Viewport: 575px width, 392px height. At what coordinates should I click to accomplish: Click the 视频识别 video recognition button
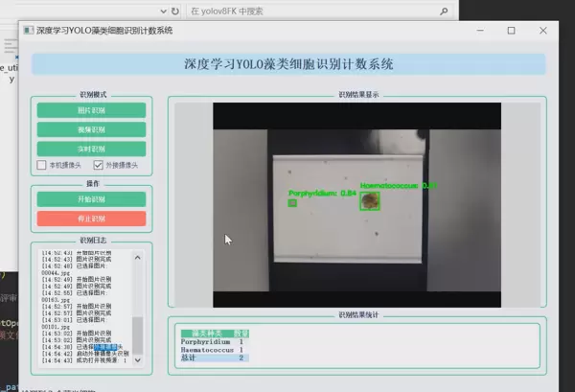pos(92,129)
